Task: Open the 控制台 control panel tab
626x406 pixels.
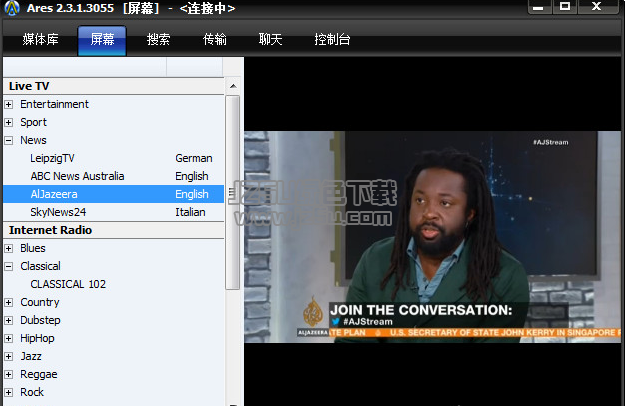Action: pos(332,39)
